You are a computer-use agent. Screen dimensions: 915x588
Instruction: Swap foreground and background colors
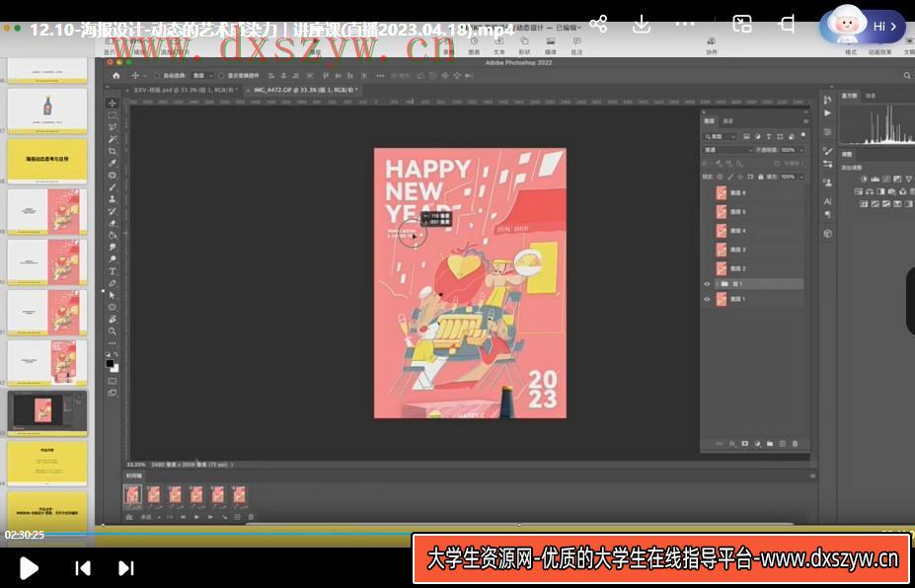coord(115,354)
